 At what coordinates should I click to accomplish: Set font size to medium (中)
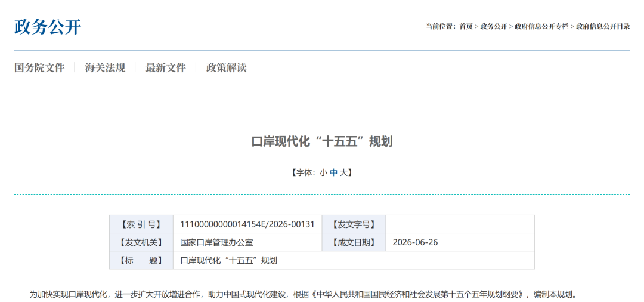click(333, 173)
